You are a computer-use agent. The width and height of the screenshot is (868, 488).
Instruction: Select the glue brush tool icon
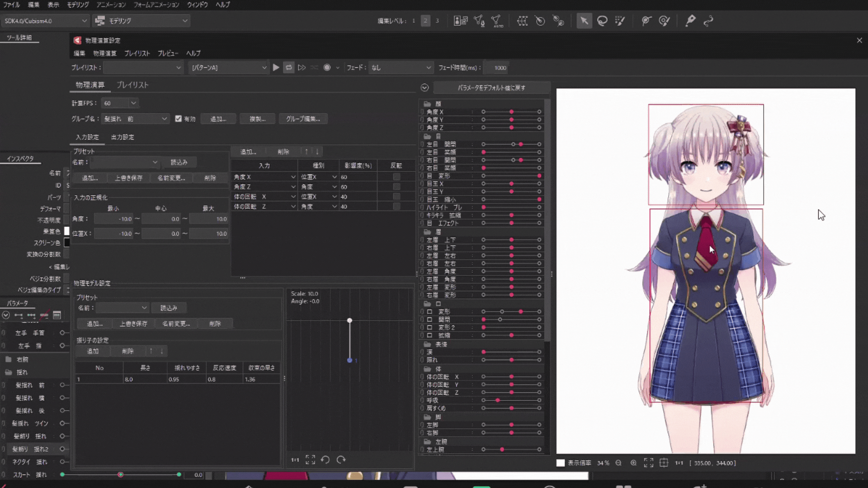coord(664,21)
